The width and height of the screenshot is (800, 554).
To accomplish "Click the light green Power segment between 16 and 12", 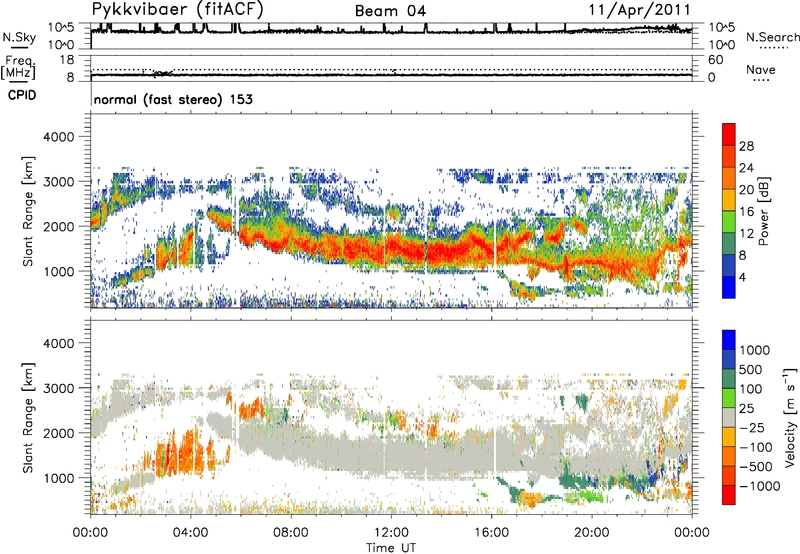I will pos(729,222).
